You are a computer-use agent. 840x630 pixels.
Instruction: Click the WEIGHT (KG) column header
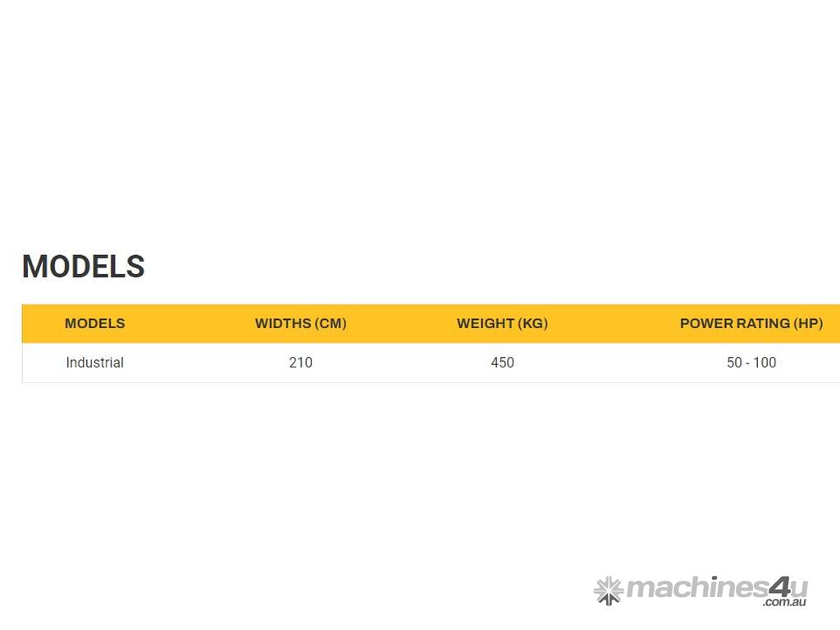pyautogui.click(x=502, y=323)
